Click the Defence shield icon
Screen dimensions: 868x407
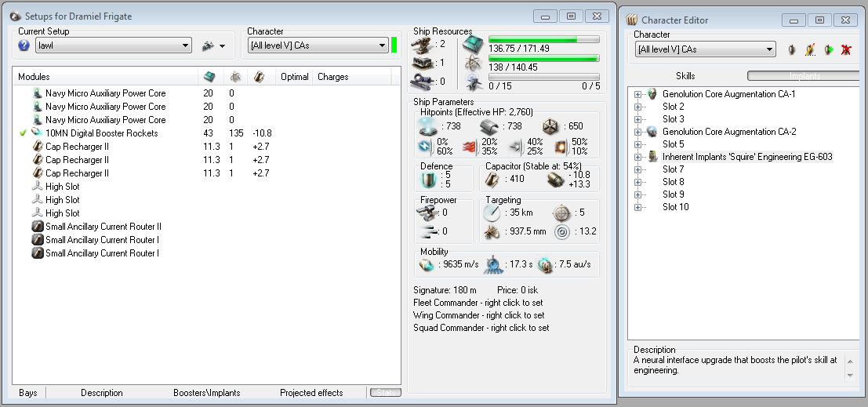coord(428,180)
